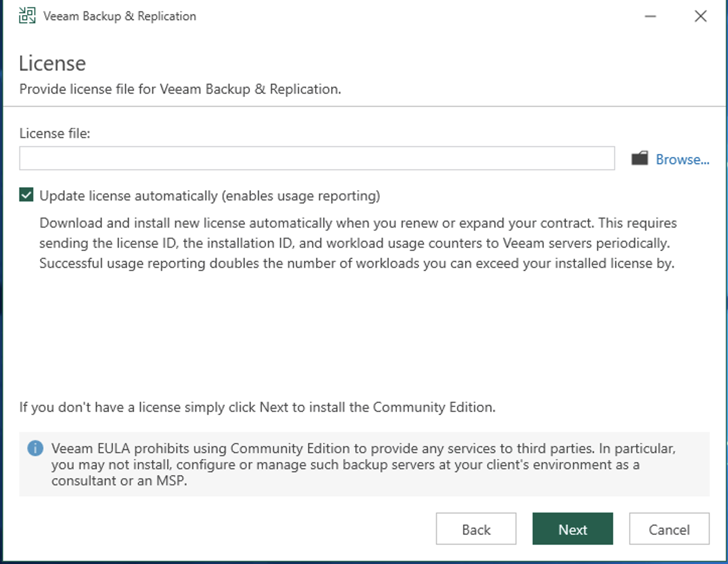
Task: Click the Veeam logo in title bar
Action: click(27, 16)
